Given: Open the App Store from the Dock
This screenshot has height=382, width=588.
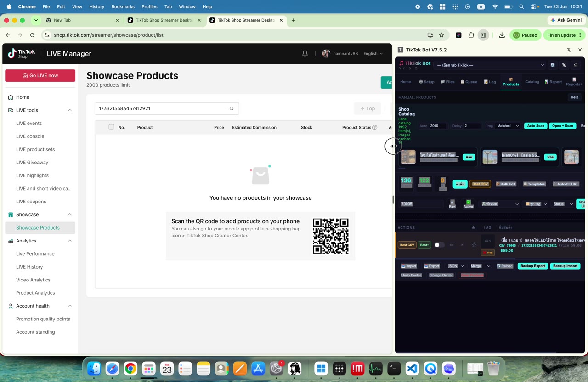Looking at the screenshot, I should (x=258, y=368).
